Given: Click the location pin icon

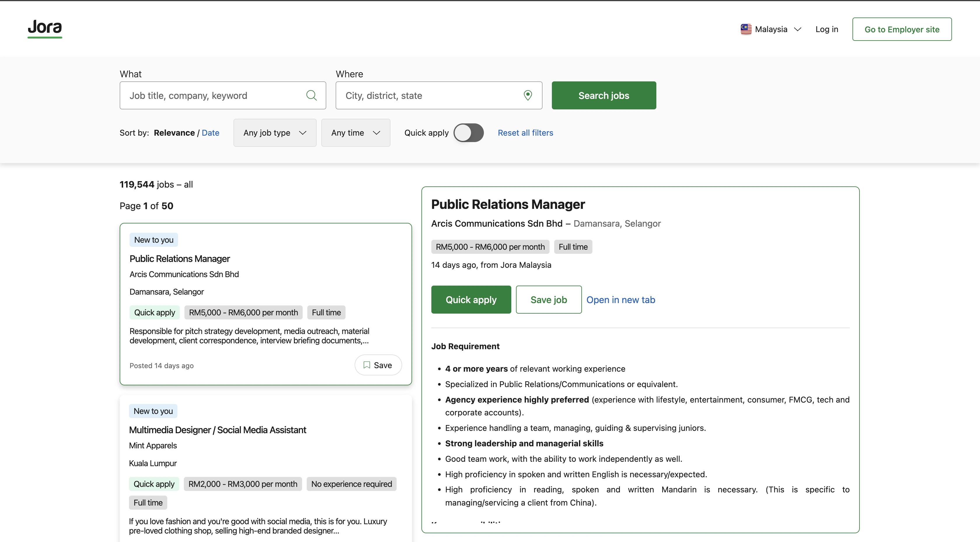Looking at the screenshot, I should (x=528, y=95).
